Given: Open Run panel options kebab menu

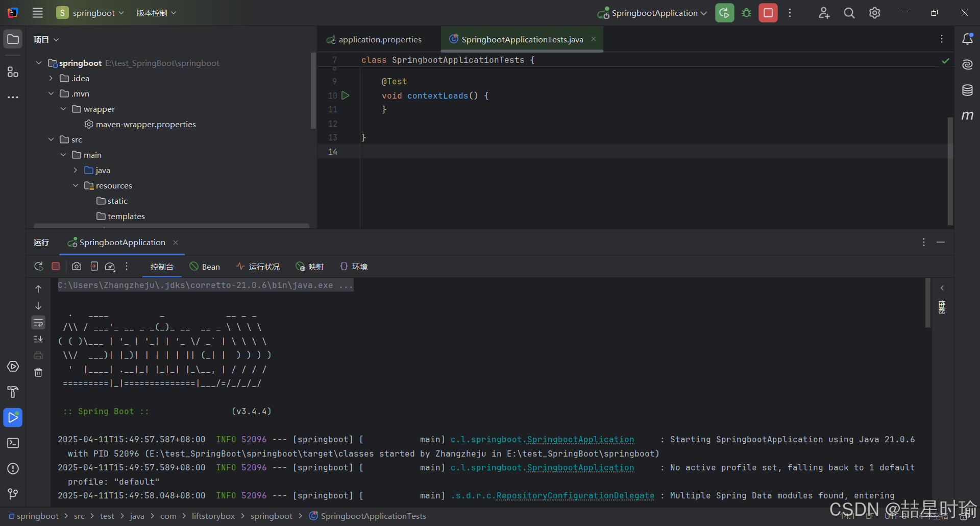Looking at the screenshot, I should pyautogui.click(x=923, y=242).
